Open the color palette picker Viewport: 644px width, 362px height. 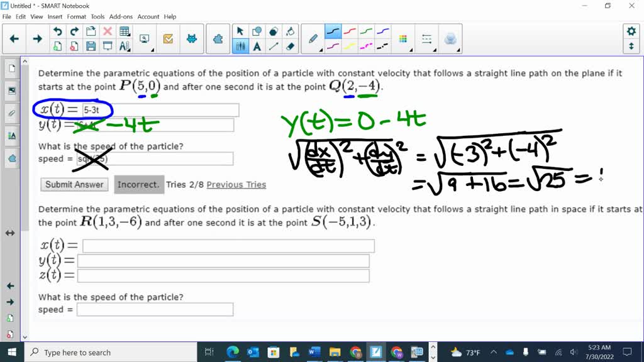[x=403, y=38]
